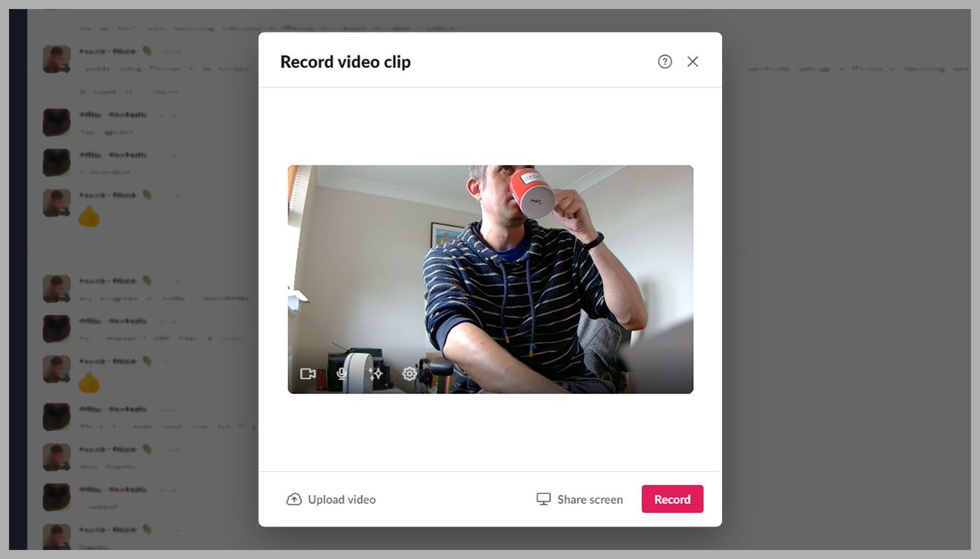Screen dimensions: 980x559
Task: Choose Upload video option
Action: [x=331, y=499]
